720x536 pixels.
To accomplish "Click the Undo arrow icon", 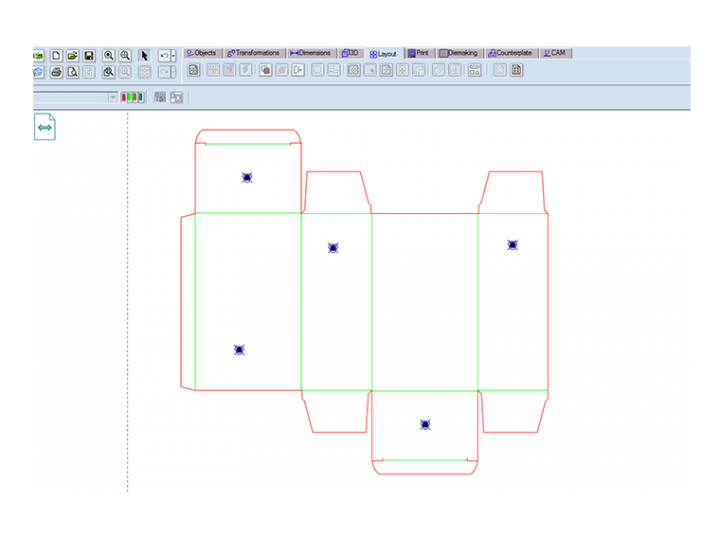I will pyautogui.click(x=164, y=56).
